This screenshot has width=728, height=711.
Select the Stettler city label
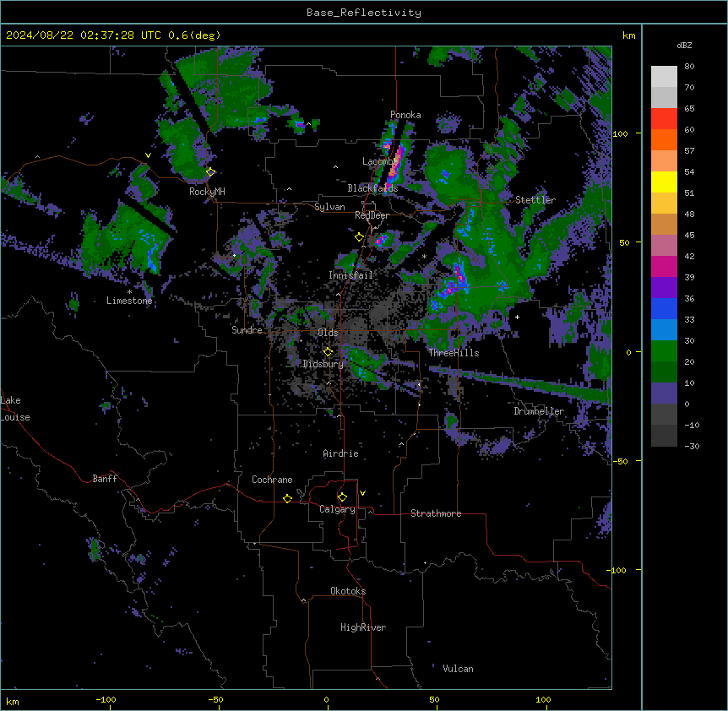point(535,200)
